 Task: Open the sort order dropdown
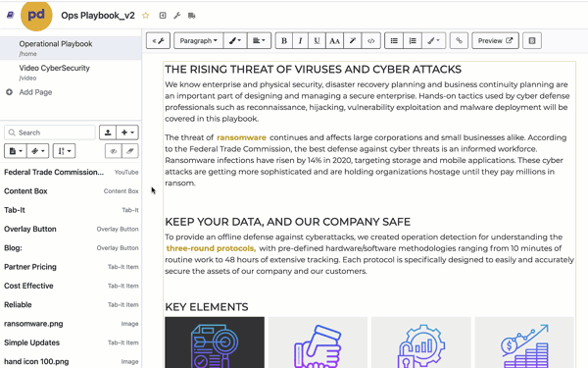click(x=64, y=151)
